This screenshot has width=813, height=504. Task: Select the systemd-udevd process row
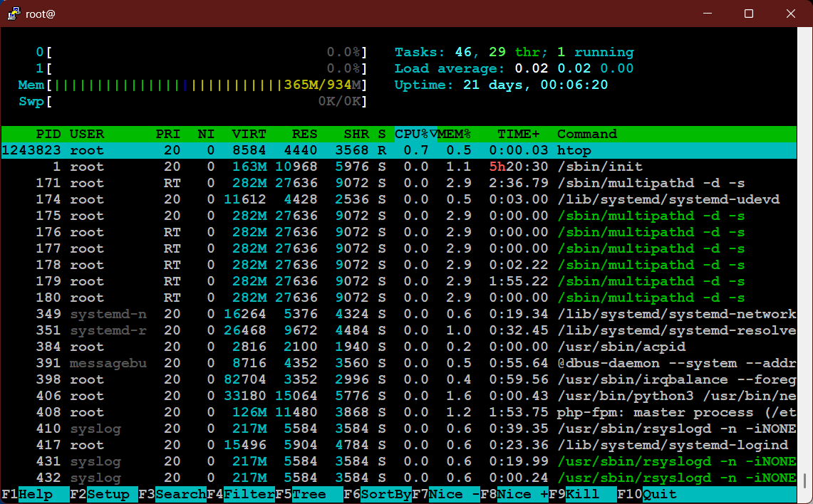399,199
